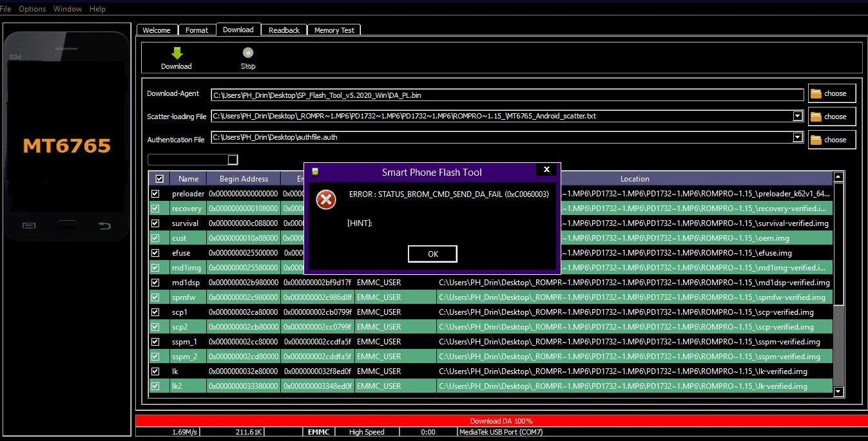Image resolution: width=868 pixels, height=441 pixels.
Task: Click the Begin Address column header
Action: (244, 179)
